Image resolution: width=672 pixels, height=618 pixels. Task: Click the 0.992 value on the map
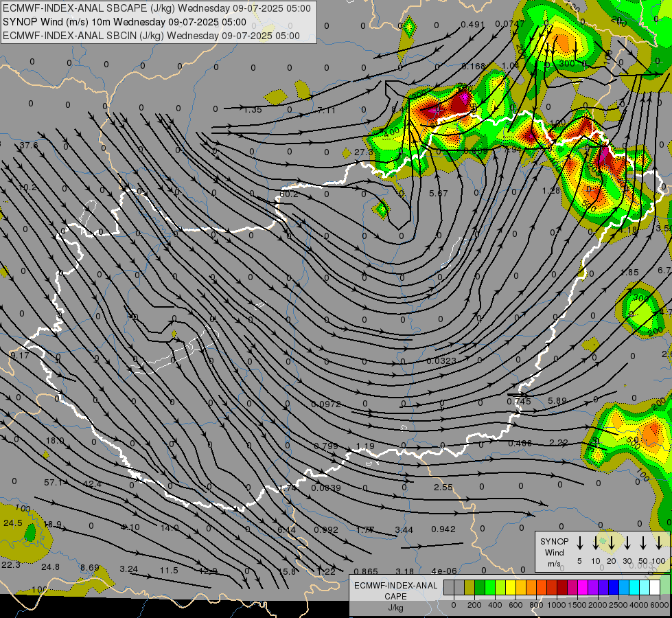pyautogui.click(x=326, y=530)
